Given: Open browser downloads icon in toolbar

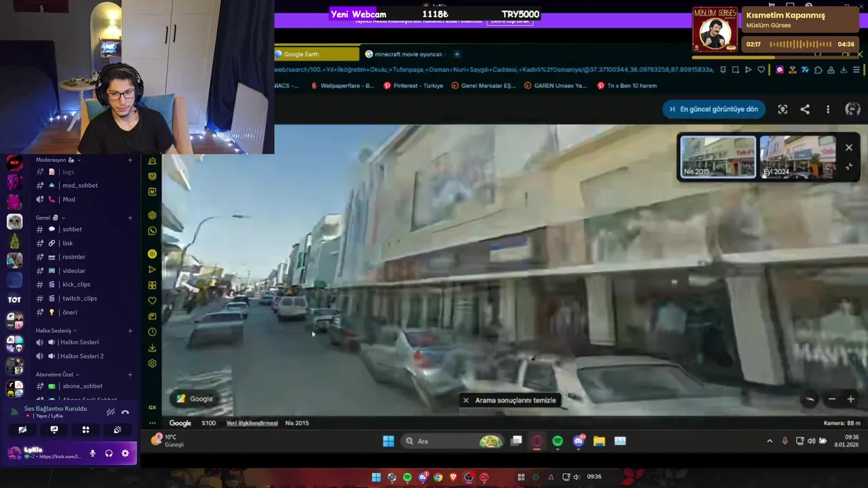Looking at the screenshot, I should (x=844, y=69).
